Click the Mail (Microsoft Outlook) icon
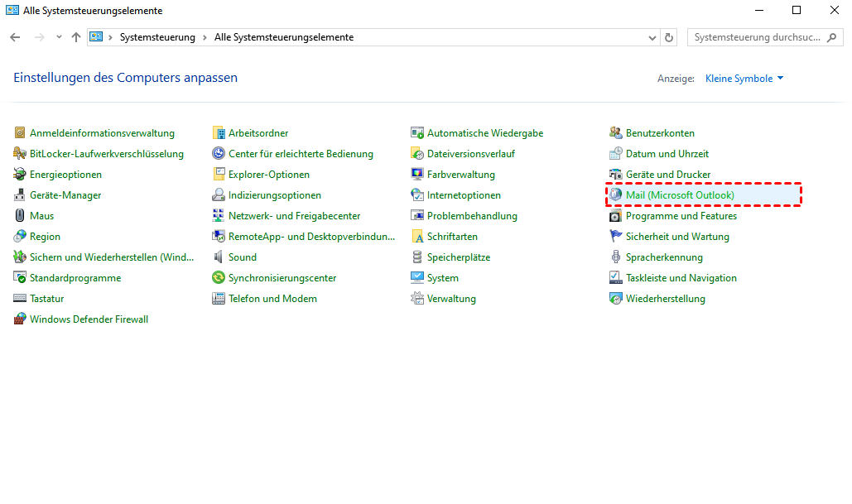This screenshot has height=504, width=852. 616,195
